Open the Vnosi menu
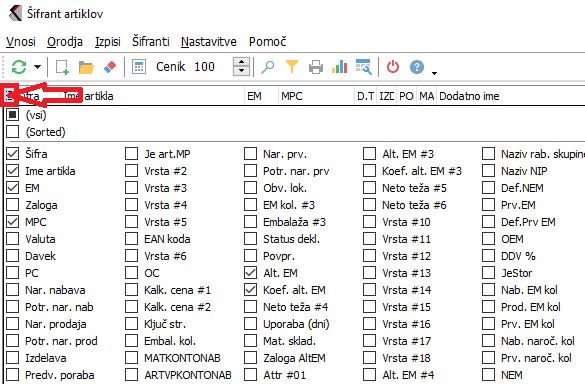This screenshot has height=384, width=585. [x=21, y=41]
